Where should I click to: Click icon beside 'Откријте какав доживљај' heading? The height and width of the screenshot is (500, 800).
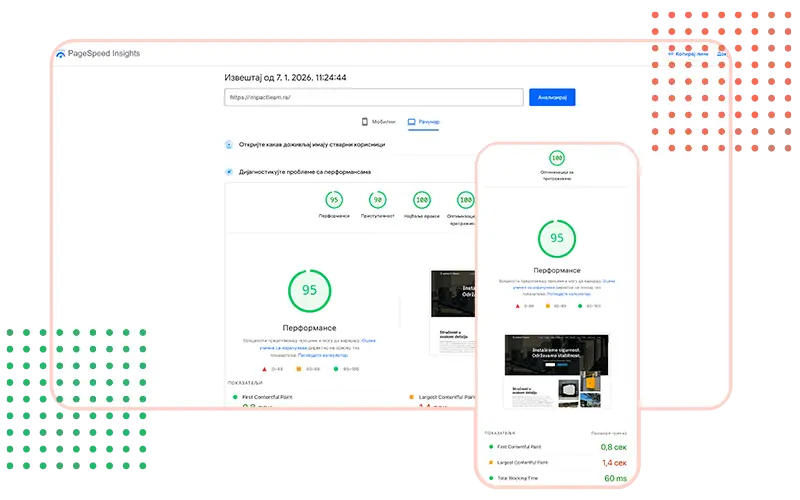[x=229, y=144]
